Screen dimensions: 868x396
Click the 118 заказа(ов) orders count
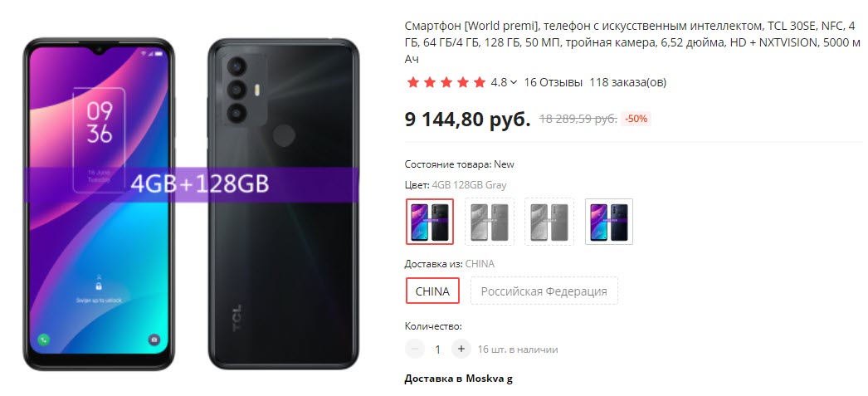tap(627, 82)
